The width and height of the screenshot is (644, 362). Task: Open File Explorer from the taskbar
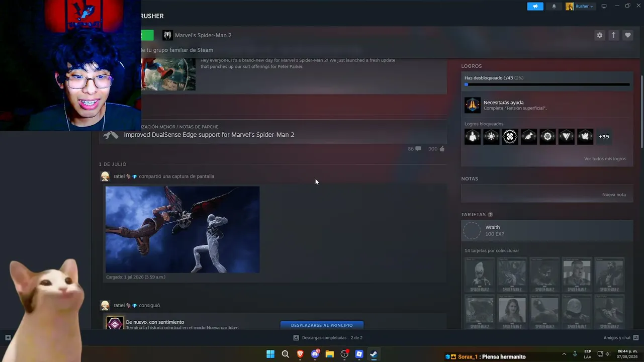click(329, 354)
